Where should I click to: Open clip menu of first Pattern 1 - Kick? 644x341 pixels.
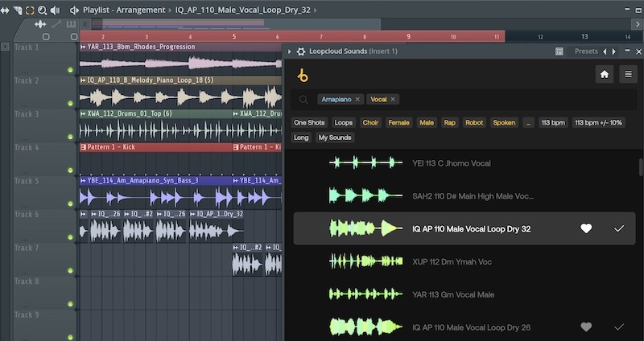tap(84, 147)
